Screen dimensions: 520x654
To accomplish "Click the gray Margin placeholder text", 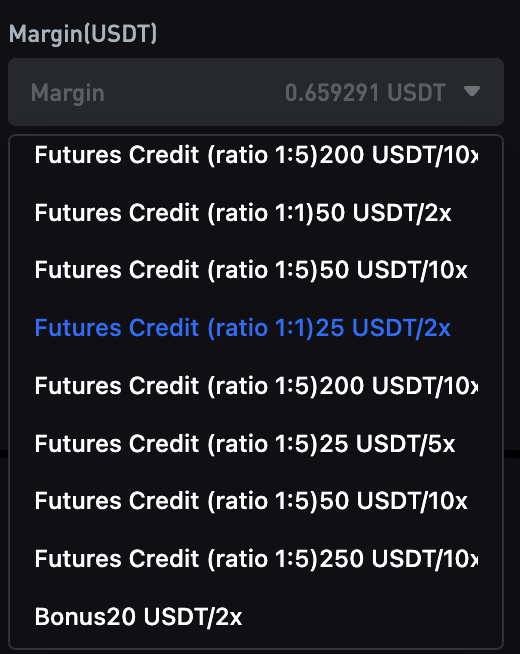I will click(x=68, y=93).
